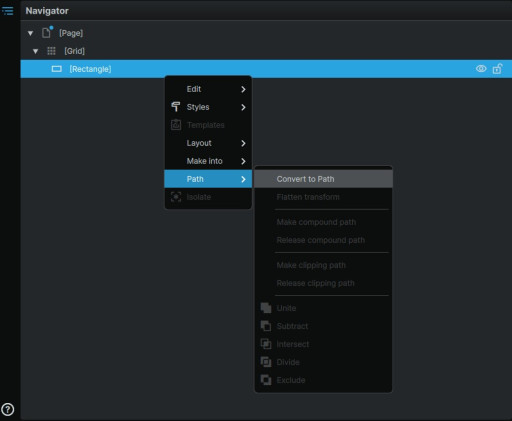Click the Rectangle shape icon
This screenshot has width=512, height=421.
(x=57, y=69)
